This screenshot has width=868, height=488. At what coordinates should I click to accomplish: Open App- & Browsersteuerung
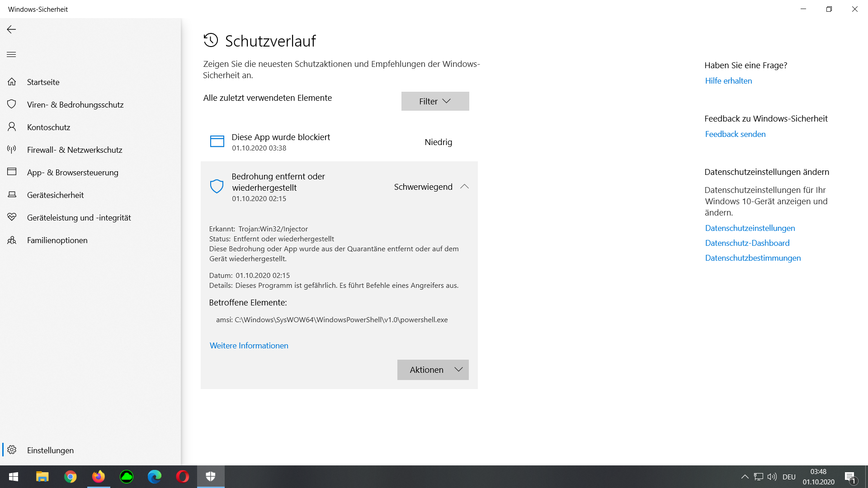72,172
